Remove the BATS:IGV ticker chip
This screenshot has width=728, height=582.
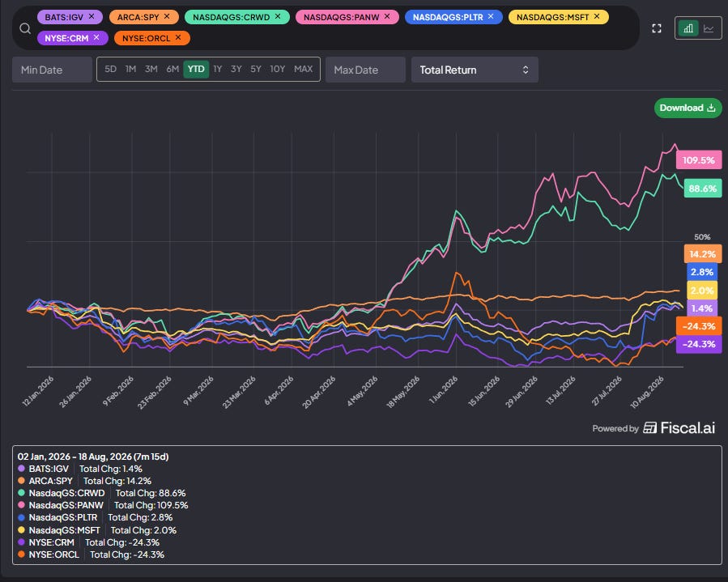[92, 16]
